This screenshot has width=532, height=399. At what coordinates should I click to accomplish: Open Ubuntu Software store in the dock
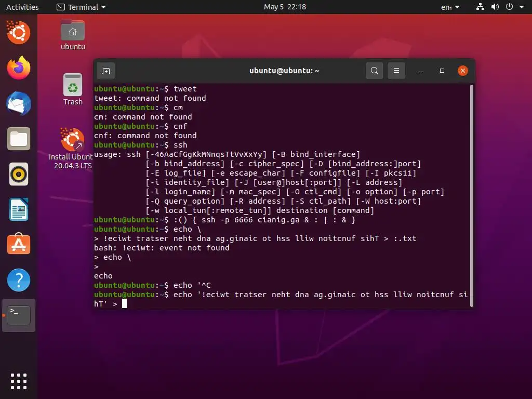coord(19,244)
